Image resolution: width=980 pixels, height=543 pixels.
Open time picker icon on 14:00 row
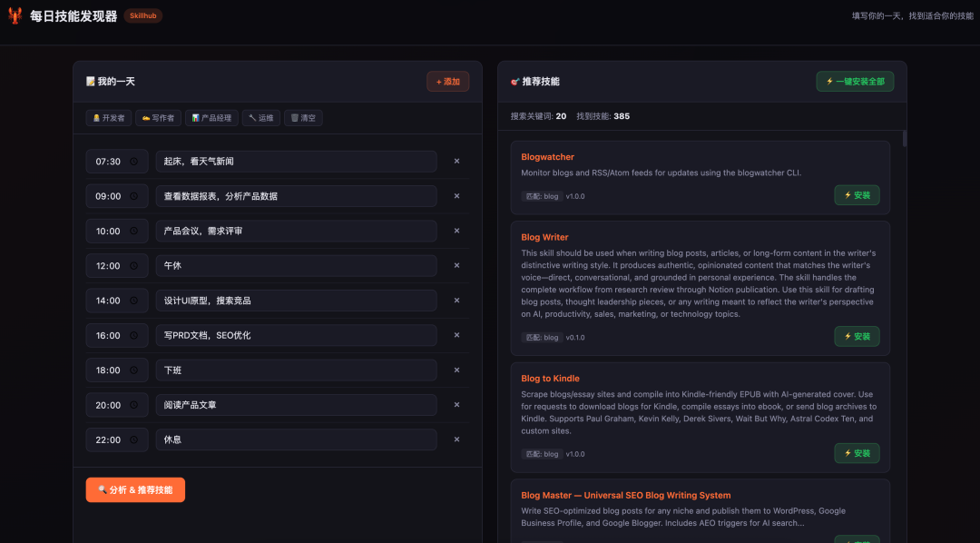pyautogui.click(x=134, y=301)
